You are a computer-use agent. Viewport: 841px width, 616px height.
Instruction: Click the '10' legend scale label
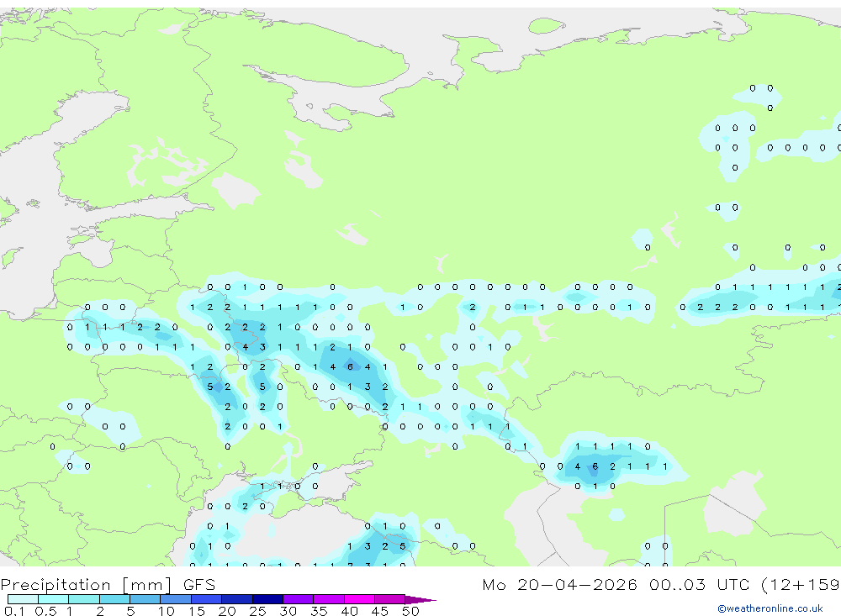click(167, 611)
